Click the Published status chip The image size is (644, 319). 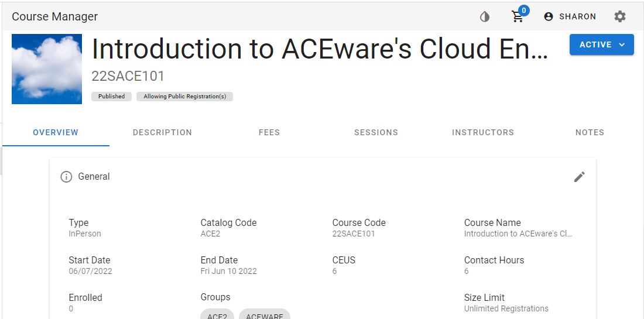coord(111,97)
